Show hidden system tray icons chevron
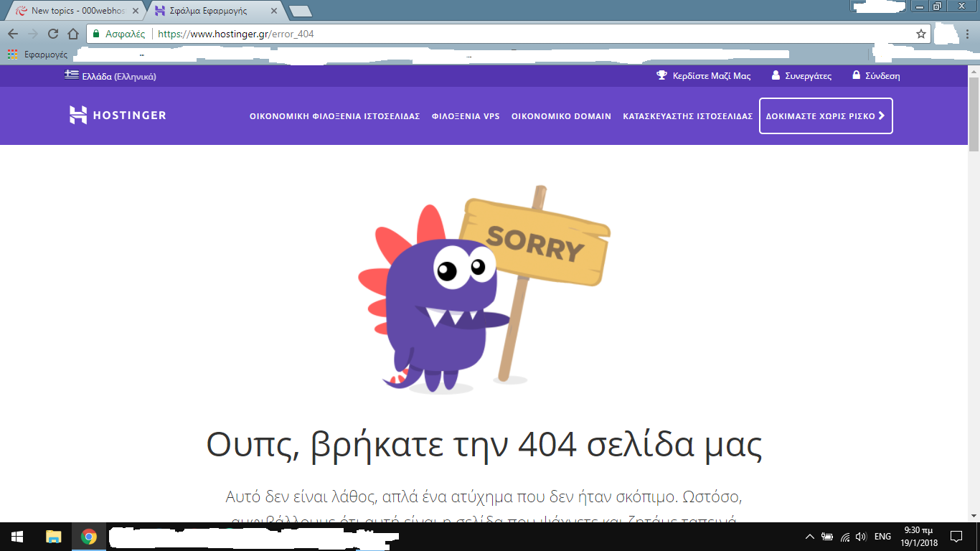The height and width of the screenshot is (551, 980). pos(810,537)
